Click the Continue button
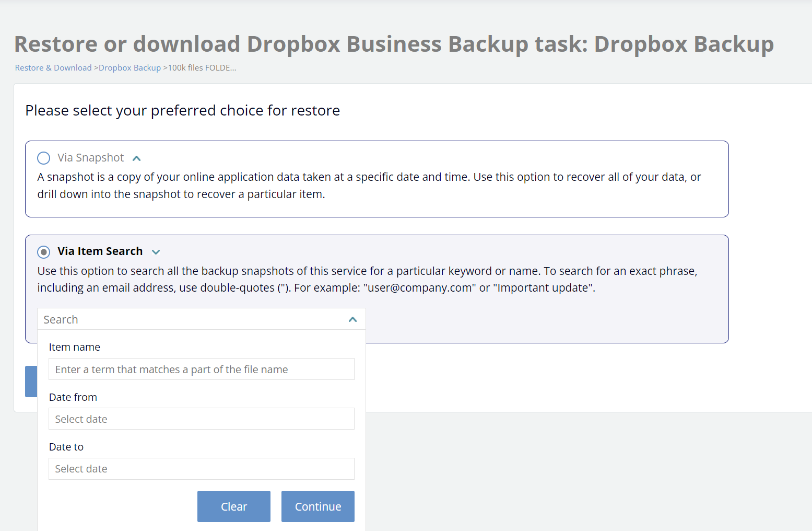812x531 pixels. click(318, 506)
